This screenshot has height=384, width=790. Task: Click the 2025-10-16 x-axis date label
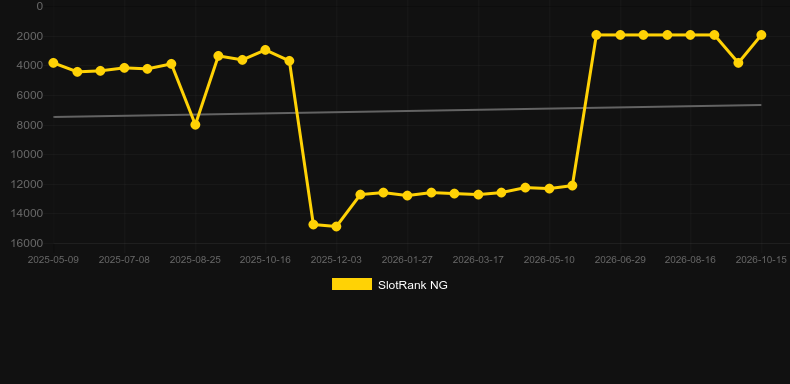coord(266,260)
